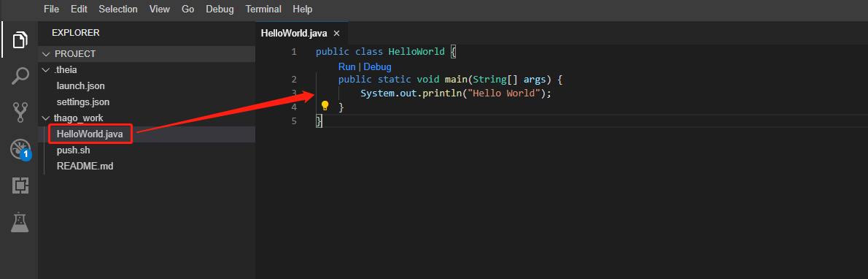The image size is (868, 279).
Task: Click the Debug code lens link
Action: point(377,66)
